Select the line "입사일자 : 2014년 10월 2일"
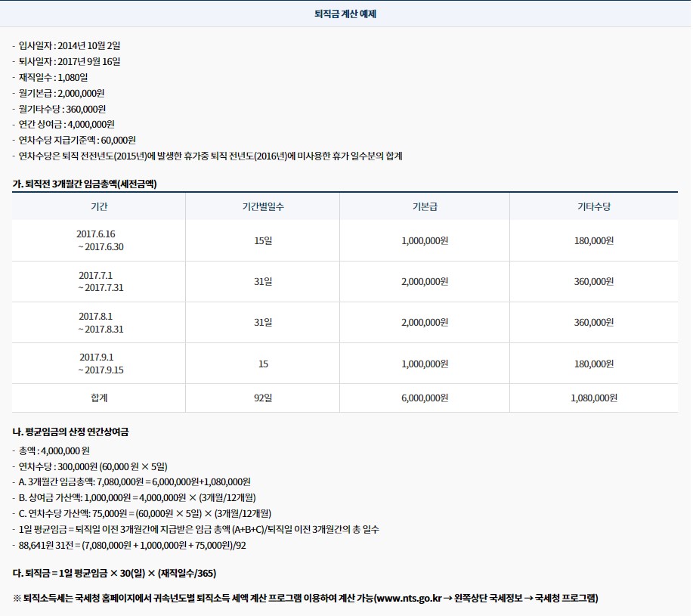Screen dimensions: 693x616 pyautogui.click(x=70, y=45)
